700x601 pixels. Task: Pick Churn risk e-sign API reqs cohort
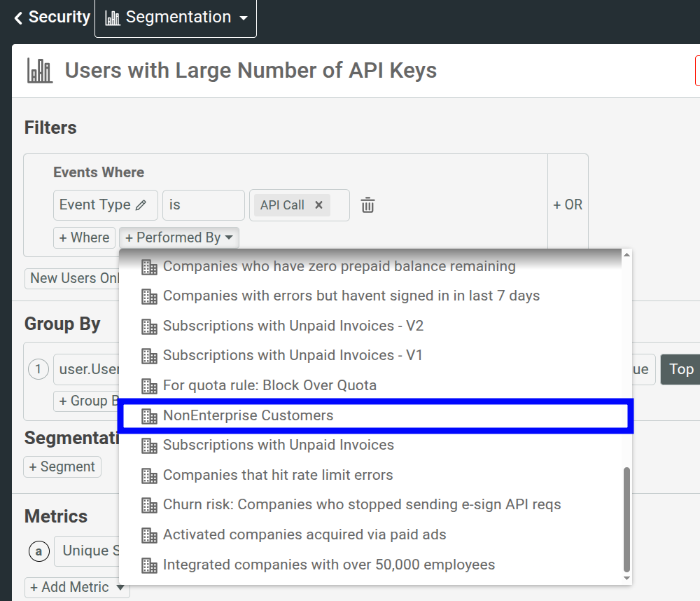coord(361,505)
